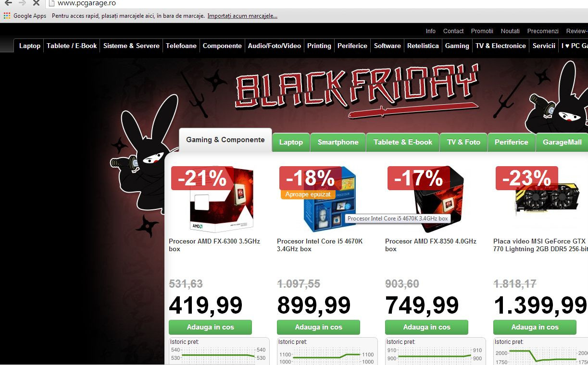
Task: Open Componente menu in navigation bar
Action: 222,46
